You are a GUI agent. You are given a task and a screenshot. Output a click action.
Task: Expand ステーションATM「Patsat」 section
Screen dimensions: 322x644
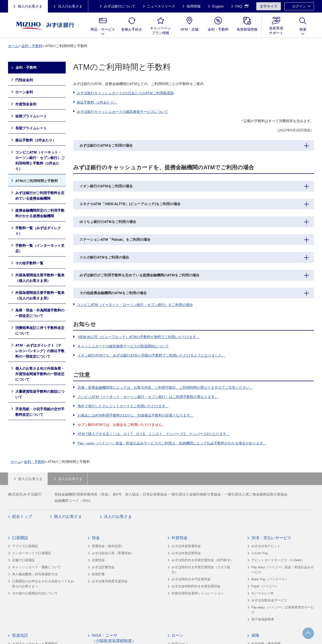click(194, 240)
